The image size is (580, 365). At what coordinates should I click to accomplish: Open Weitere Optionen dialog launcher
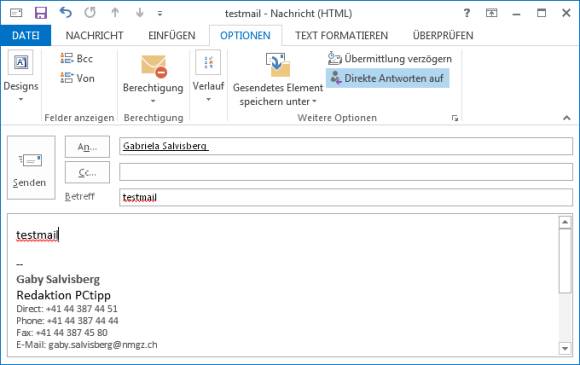(x=455, y=118)
